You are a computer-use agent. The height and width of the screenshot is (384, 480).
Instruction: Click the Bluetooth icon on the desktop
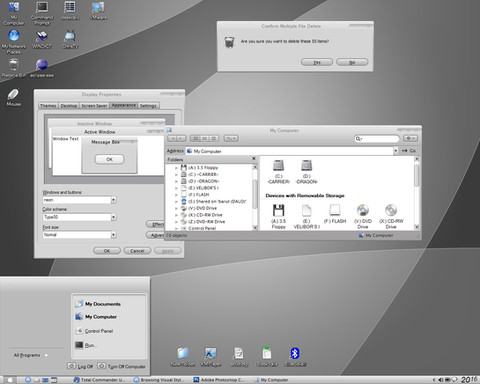pos(295,357)
